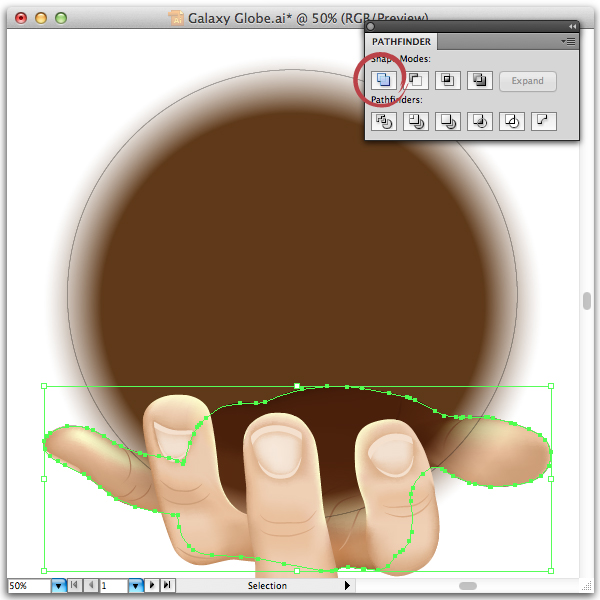Click the horizontal scrollbar thumb
The height and width of the screenshot is (600, 600).
[468, 586]
